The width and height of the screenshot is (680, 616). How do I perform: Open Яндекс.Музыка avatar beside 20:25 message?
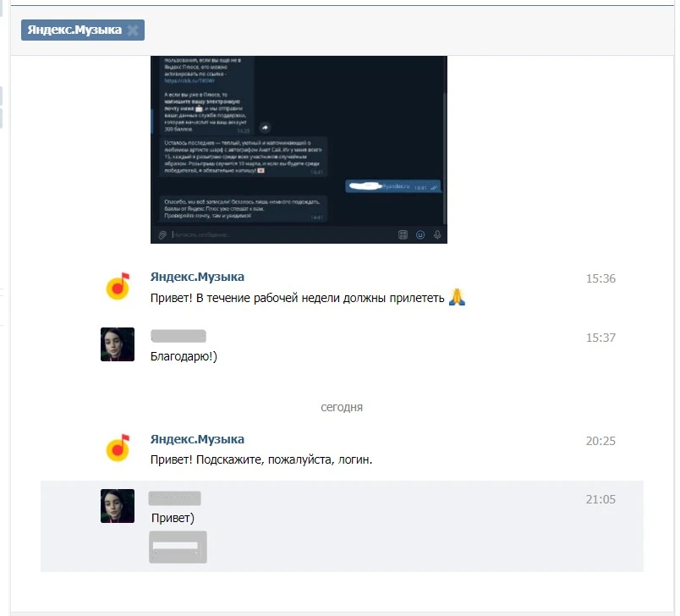118,448
